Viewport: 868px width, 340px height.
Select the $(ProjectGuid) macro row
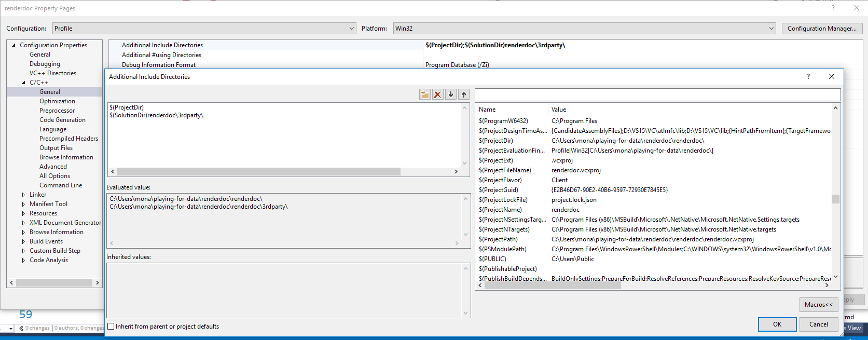pyautogui.click(x=654, y=190)
